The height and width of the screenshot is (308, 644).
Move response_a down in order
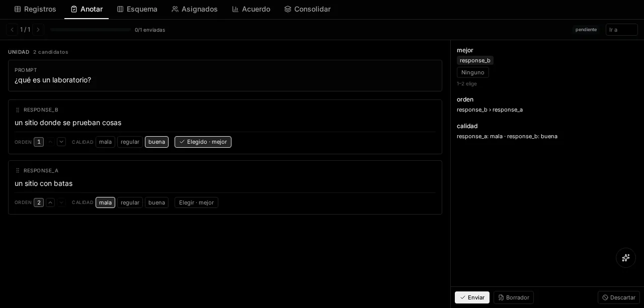[61, 202]
